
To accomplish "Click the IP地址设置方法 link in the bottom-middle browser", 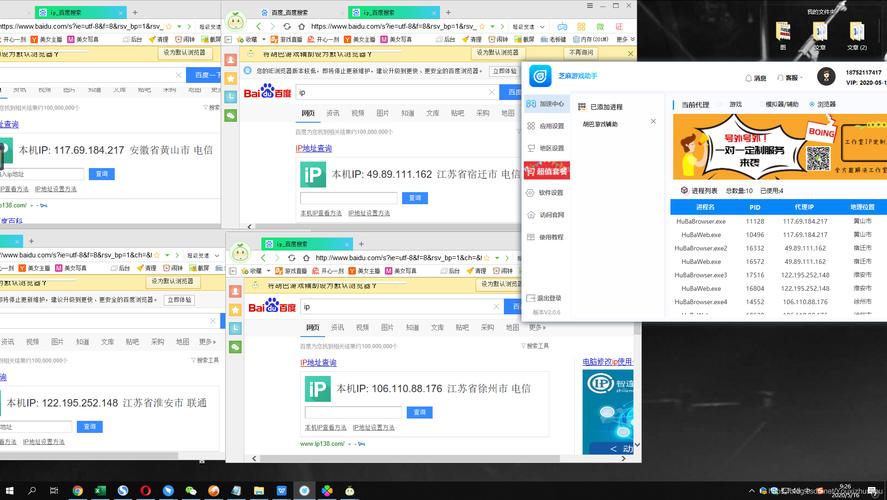I will pos(373,428).
